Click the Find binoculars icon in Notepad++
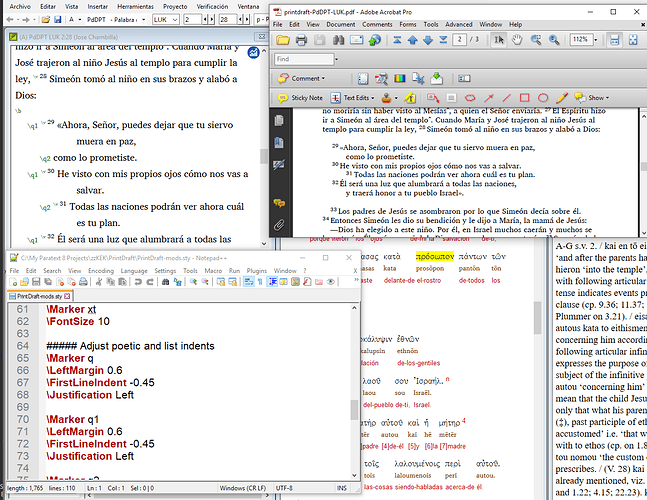The image size is (647, 500). click(165, 282)
